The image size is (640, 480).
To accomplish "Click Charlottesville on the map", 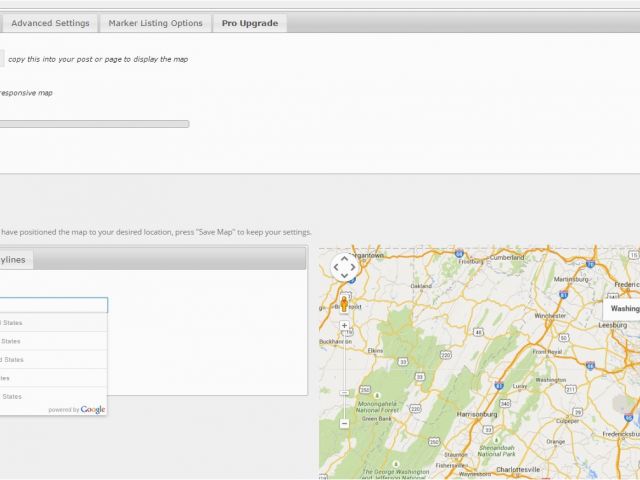I will click(518, 469).
